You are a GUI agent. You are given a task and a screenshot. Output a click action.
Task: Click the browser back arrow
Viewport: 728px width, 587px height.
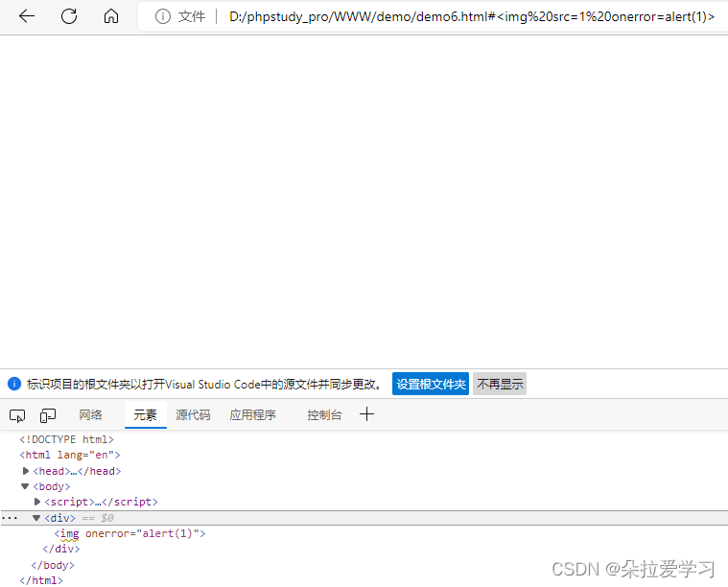pos(27,16)
